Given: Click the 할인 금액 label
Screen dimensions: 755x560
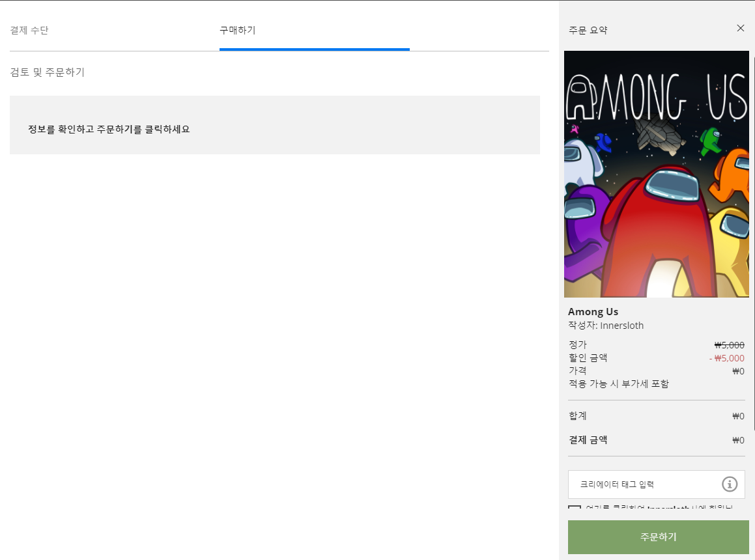Looking at the screenshot, I should [588, 357].
